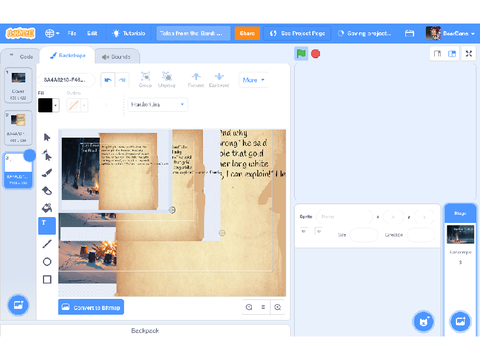This screenshot has width=480, height=360.
Task: Click the Forward layer icon
Action: (196, 80)
